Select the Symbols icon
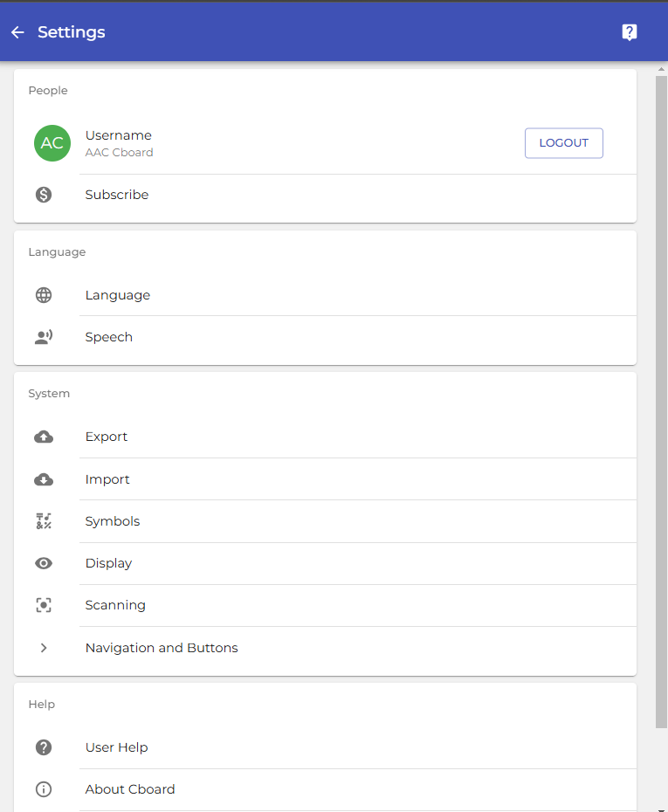 click(44, 520)
